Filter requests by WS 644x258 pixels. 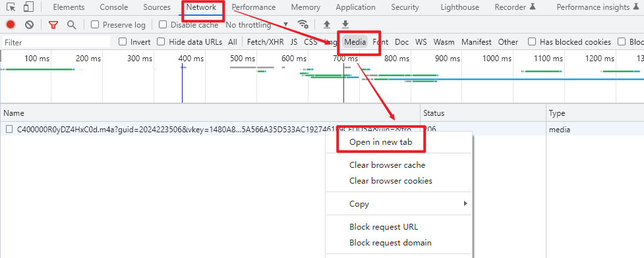coord(421,42)
